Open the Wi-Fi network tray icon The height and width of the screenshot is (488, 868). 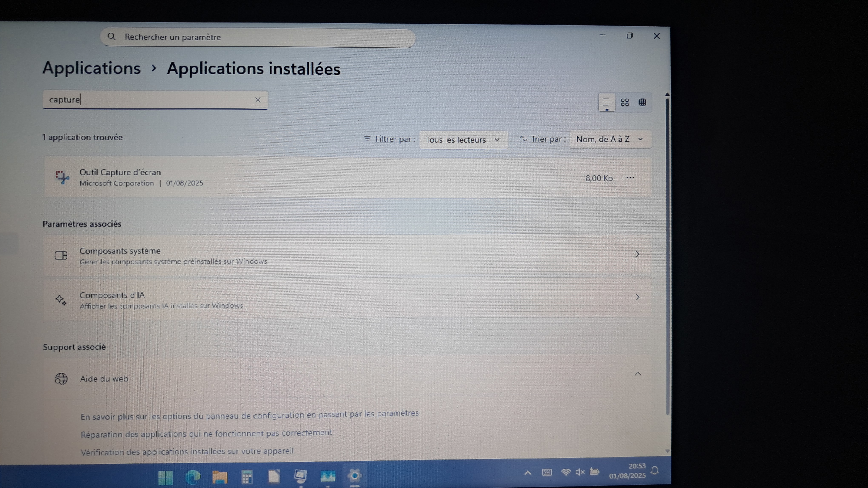pyautogui.click(x=566, y=472)
